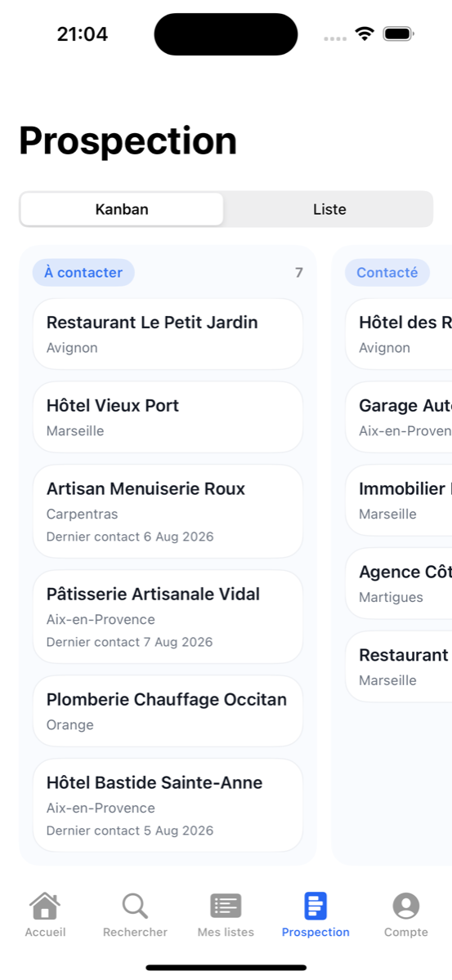Viewport: 452px width, 980px height.
Task: Select the Contacté column badge
Action: coord(387,273)
